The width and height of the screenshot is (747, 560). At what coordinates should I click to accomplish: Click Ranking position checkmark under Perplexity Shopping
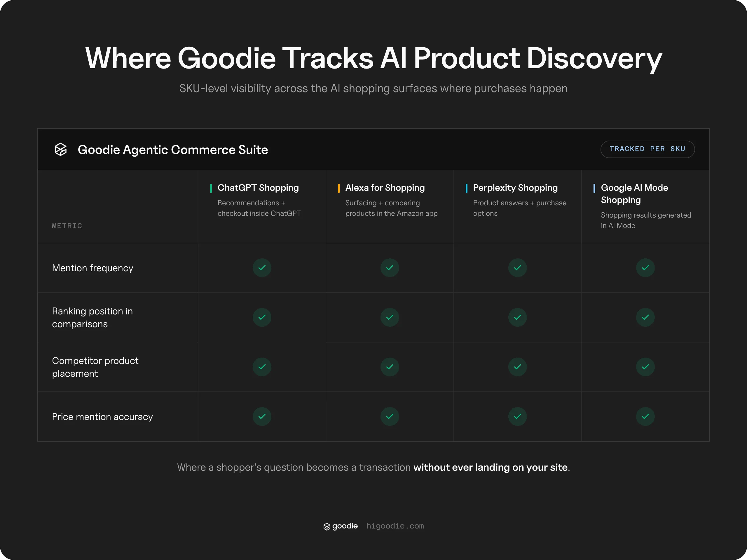point(517,317)
